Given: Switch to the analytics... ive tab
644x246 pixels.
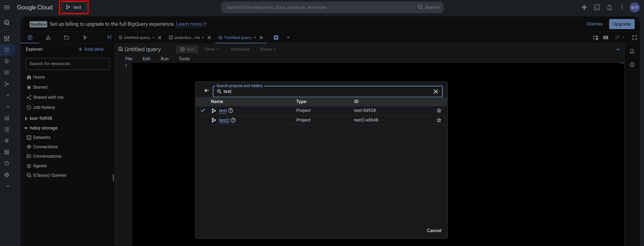Looking at the screenshot, I should [x=187, y=38].
